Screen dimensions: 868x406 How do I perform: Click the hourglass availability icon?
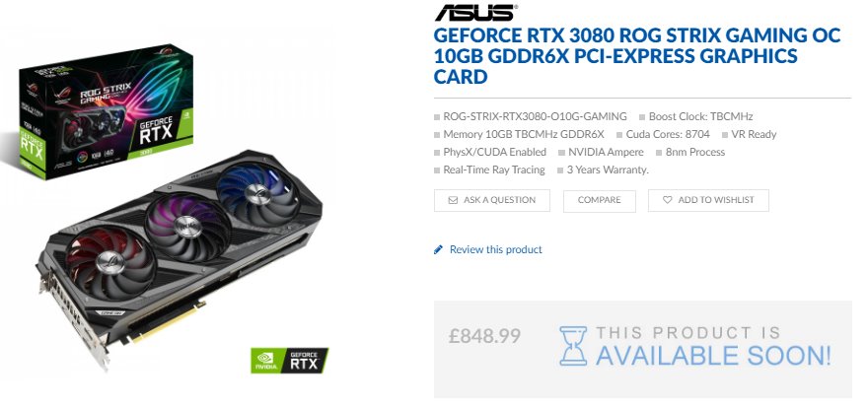573,346
